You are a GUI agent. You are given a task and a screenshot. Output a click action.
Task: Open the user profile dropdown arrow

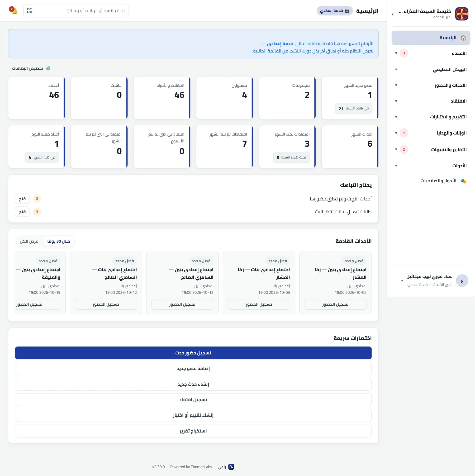click(x=402, y=281)
